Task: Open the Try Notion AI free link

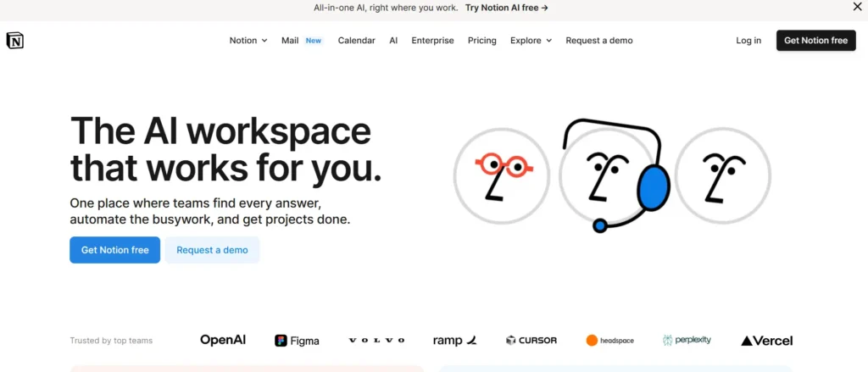Action: (x=507, y=8)
